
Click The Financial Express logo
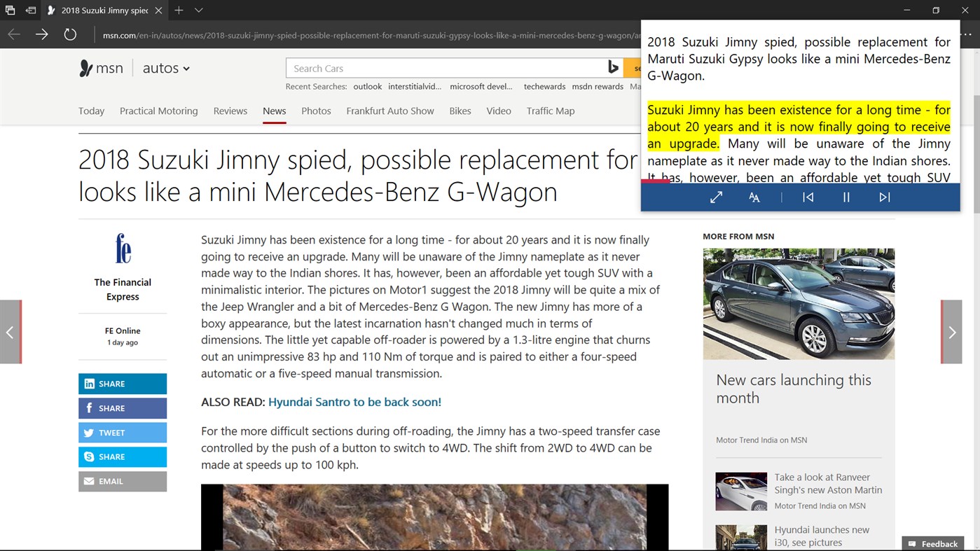pyautogui.click(x=123, y=249)
